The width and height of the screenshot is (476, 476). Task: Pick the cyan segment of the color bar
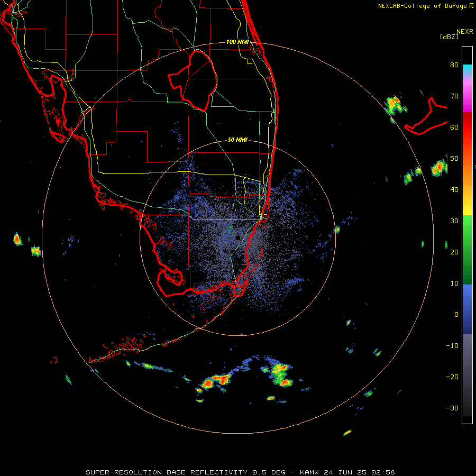pos(467,70)
